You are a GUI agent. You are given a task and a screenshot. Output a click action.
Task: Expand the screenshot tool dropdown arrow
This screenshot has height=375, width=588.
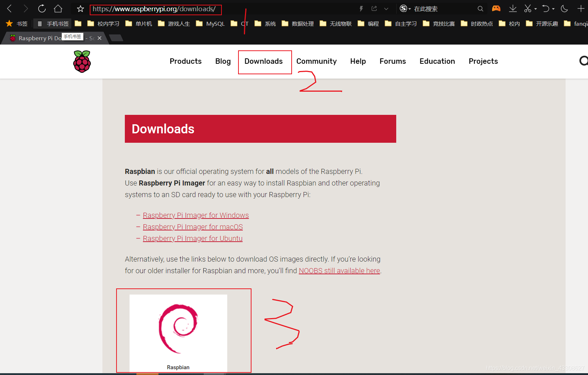point(536,9)
